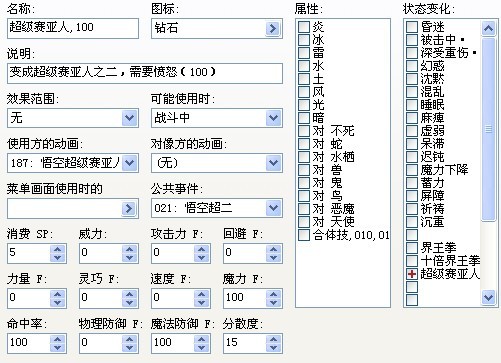Toggle the 十倍界王拳 state change box
The height and width of the screenshot is (363, 501).
412,261
